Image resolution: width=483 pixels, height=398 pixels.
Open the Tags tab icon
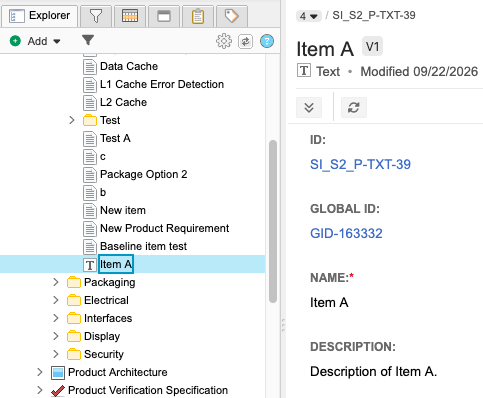tap(232, 16)
